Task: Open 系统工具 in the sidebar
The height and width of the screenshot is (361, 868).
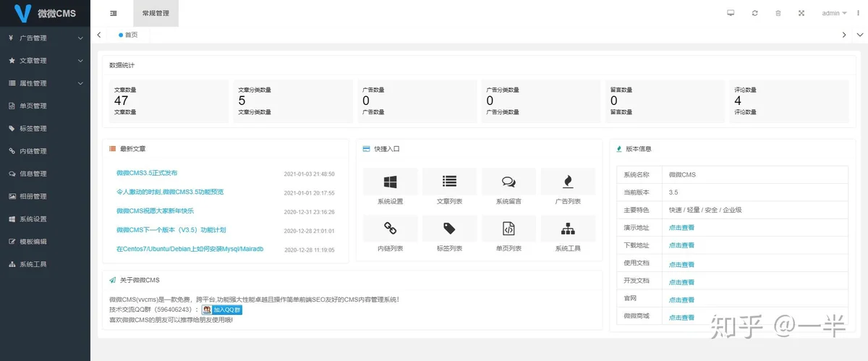Action: pos(45,264)
